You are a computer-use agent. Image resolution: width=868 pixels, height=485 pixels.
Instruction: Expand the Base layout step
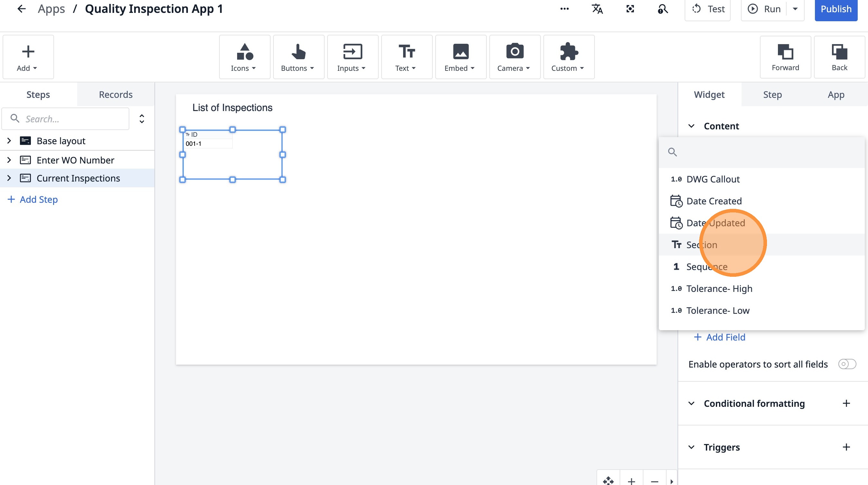click(x=9, y=141)
